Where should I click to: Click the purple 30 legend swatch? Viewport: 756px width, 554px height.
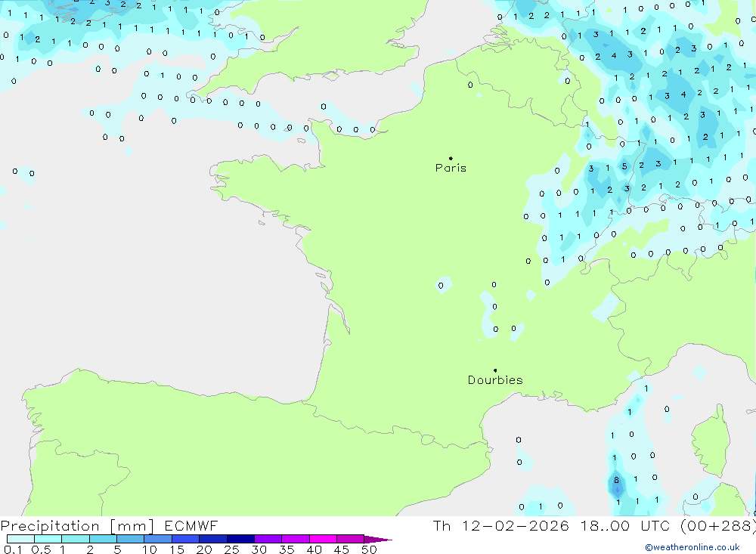pos(268,539)
